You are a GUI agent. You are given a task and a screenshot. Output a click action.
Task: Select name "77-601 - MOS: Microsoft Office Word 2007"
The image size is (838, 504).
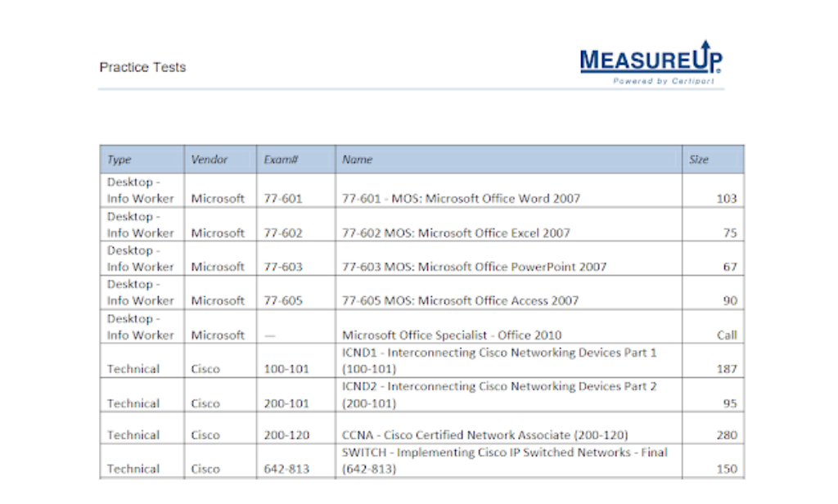[462, 199]
